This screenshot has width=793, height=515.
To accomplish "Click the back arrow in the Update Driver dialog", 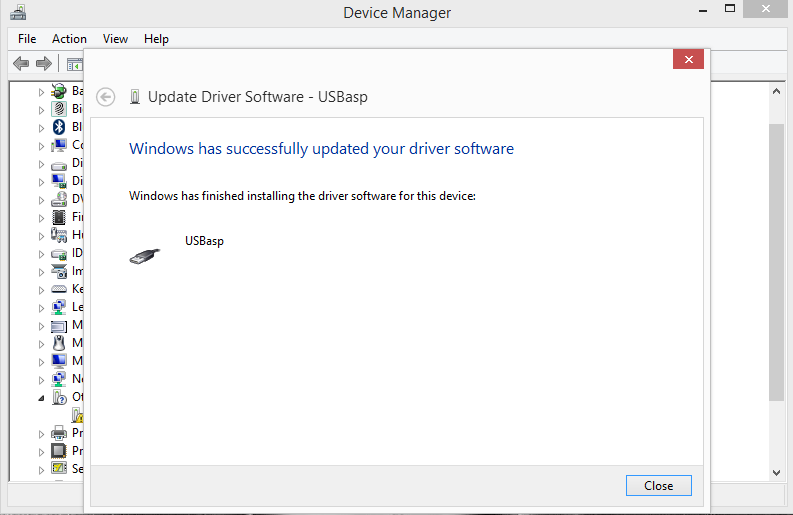I will coord(106,97).
